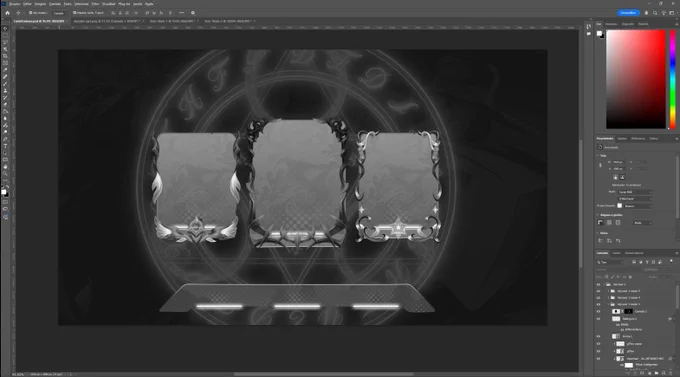Click the new adjustment layer icon

click(650, 373)
